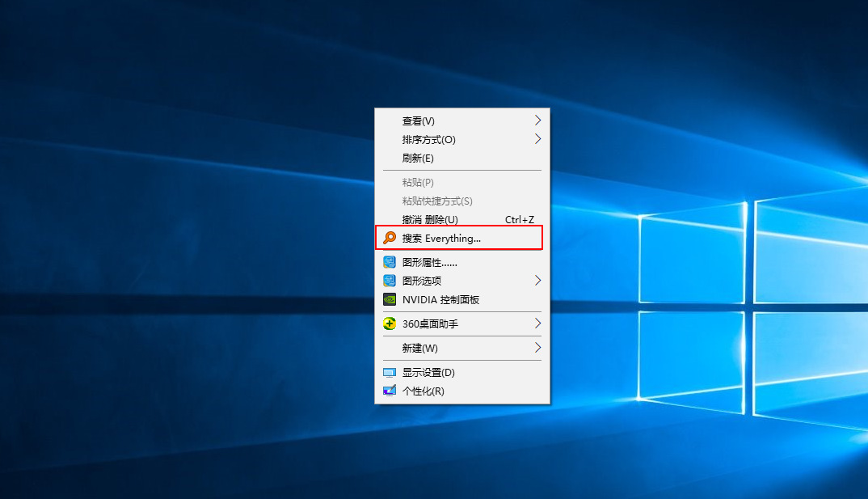The width and height of the screenshot is (868, 499).
Task: Open NVIDIA 控制面板 entry
Action: point(462,299)
